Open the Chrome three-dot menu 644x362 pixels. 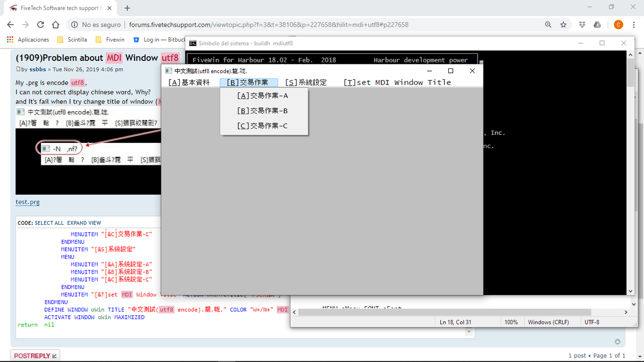[633, 25]
